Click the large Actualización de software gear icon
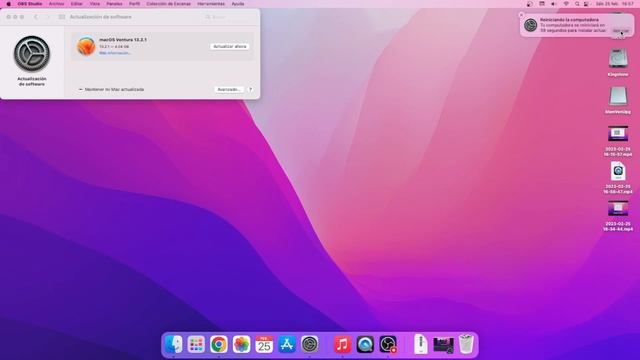640x360 pixels. 32,53
